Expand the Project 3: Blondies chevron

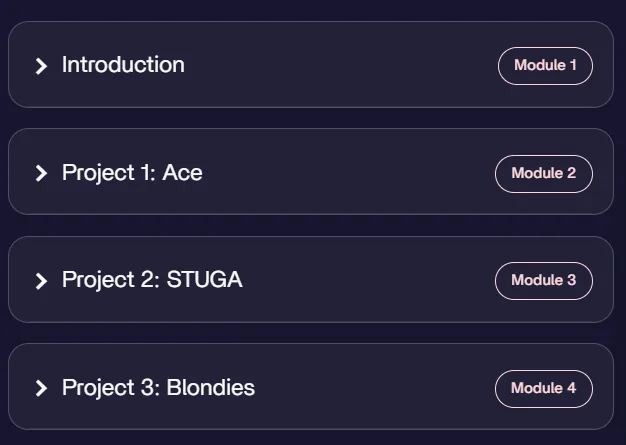(41, 388)
